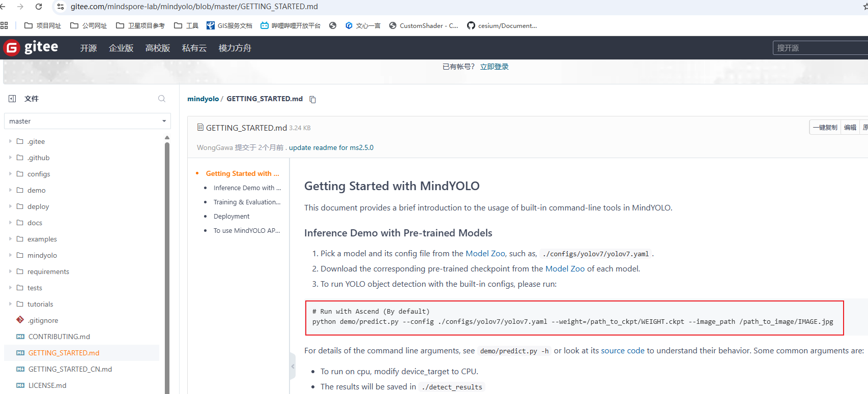Copy file path icon next to GETTING_STARTED.md

[312, 99]
